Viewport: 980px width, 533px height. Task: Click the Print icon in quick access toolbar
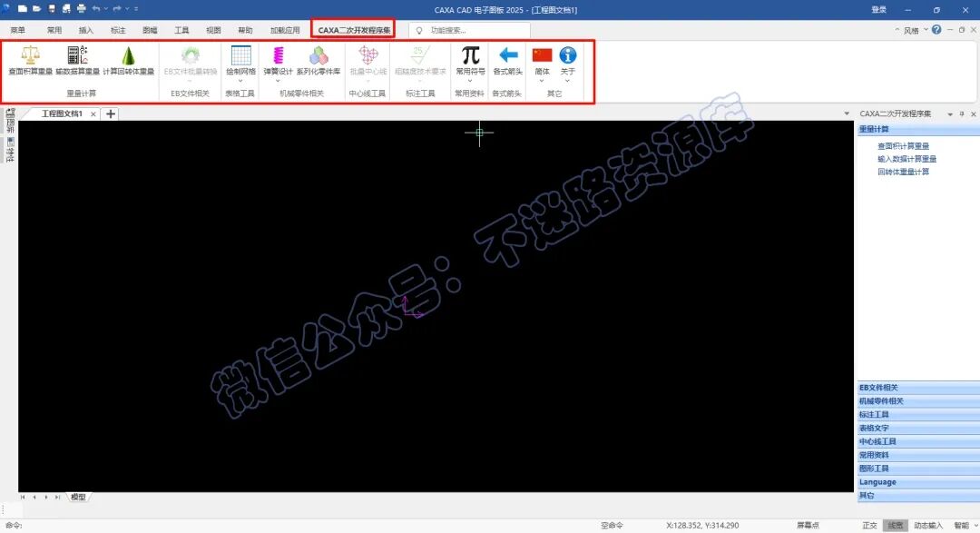(x=82, y=9)
